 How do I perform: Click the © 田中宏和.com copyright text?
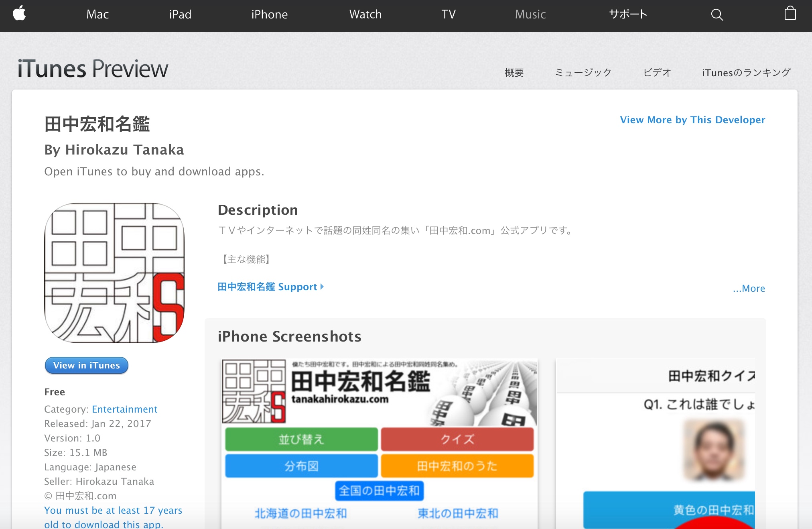tap(80, 496)
